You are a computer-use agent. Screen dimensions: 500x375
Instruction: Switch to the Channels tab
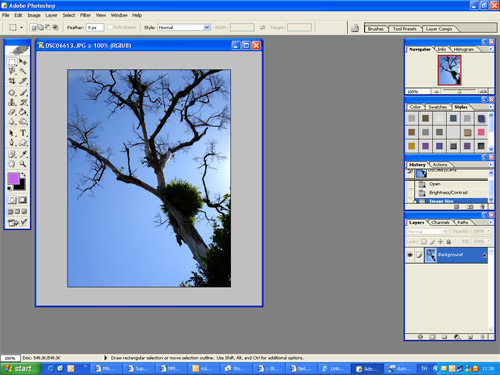[440, 222]
